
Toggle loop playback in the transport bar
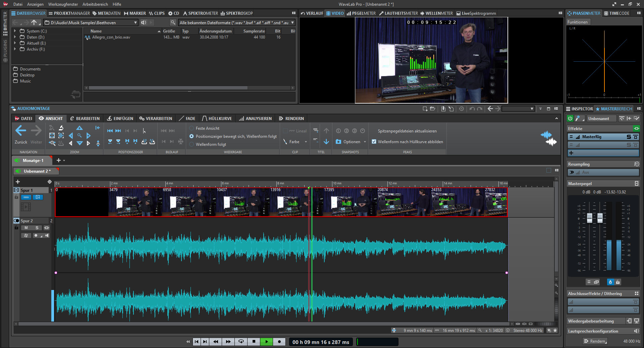coord(241,342)
